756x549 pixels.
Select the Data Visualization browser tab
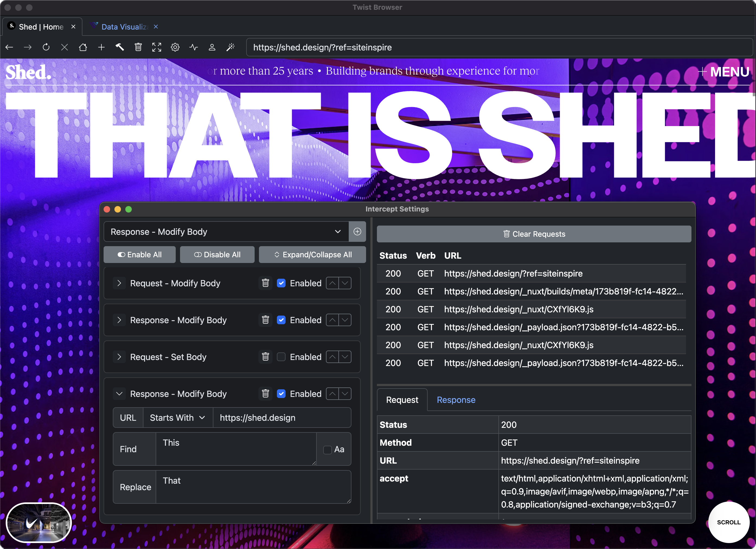pyautogui.click(x=123, y=26)
